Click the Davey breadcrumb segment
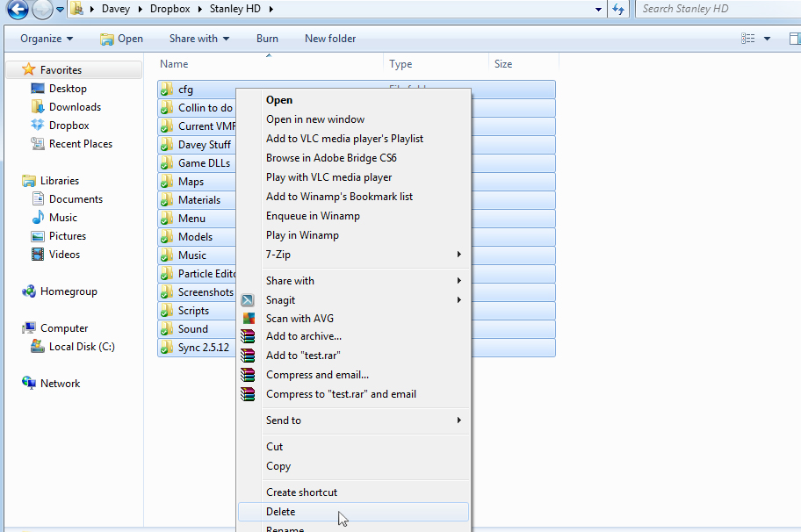 [115, 9]
